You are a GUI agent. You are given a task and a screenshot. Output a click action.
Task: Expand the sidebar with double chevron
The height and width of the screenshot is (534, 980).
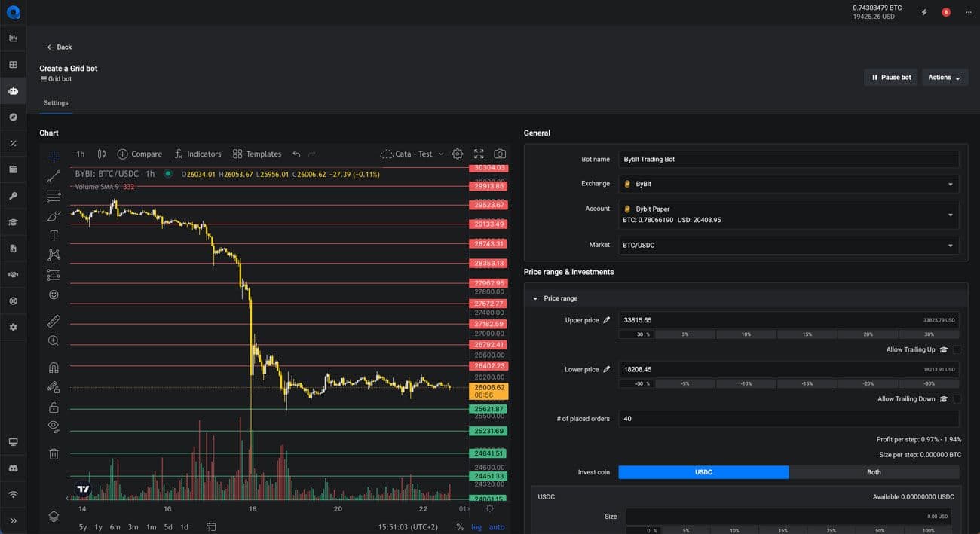(x=13, y=520)
